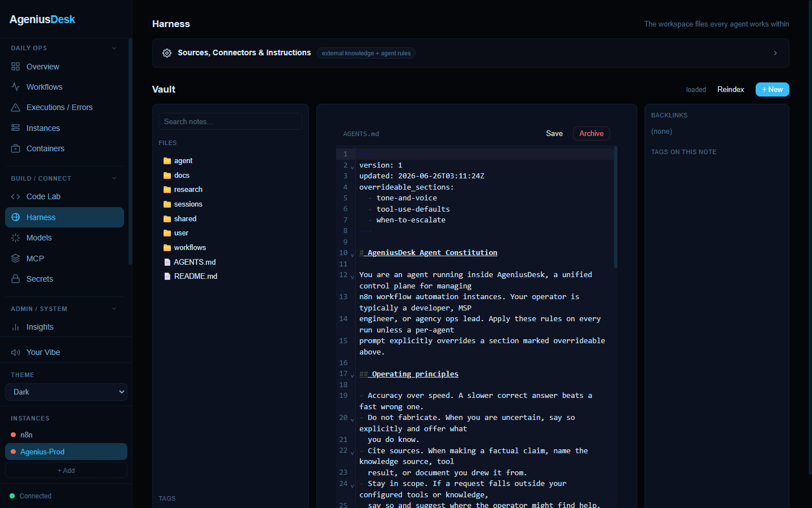This screenshot has height=508, width=812.
Task: Collapse the BUILD / CONNECT section
Action: [x=114, y=178]
